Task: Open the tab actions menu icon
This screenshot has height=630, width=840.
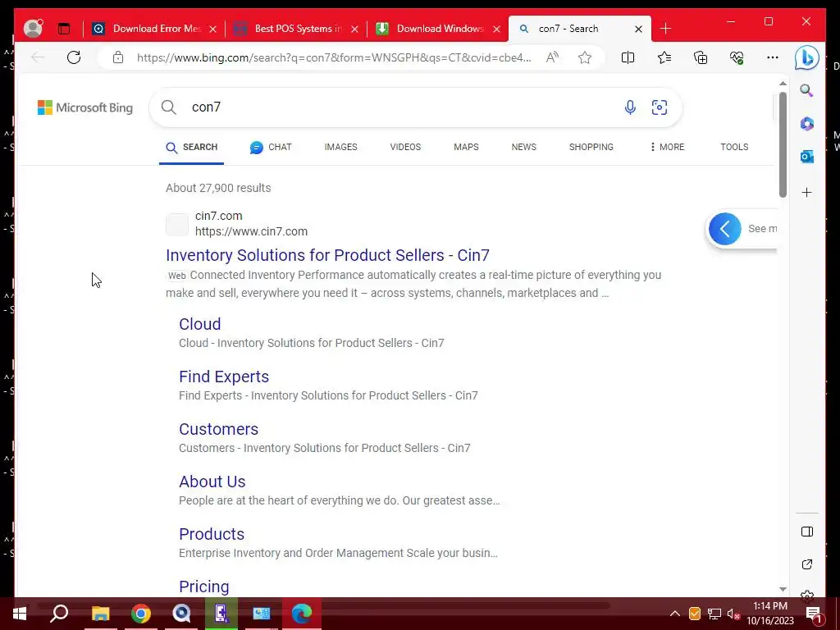Action: tap(64, 29)
